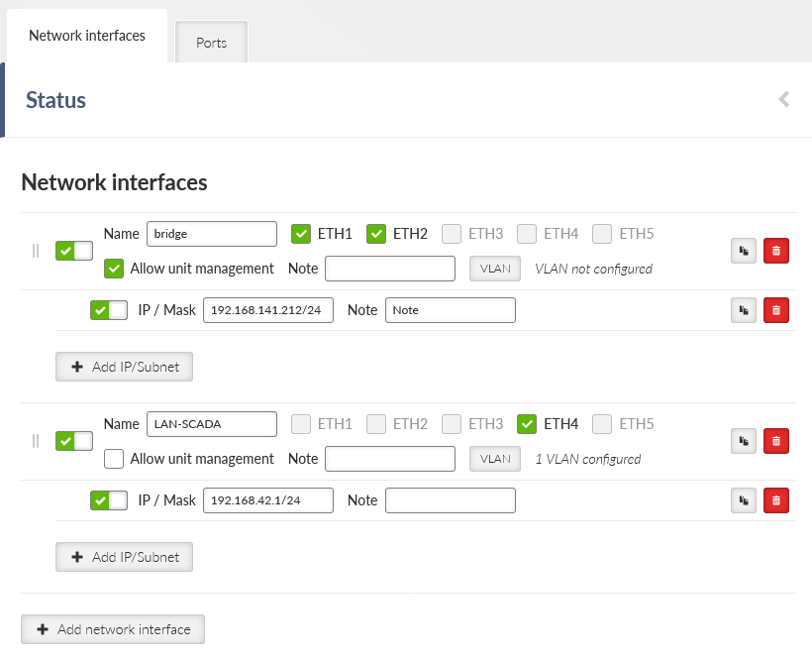Duplicate the 192.168.141.212/24 IP entry
This screenshot has height=660, width=812.
click(x=744, y=310)
